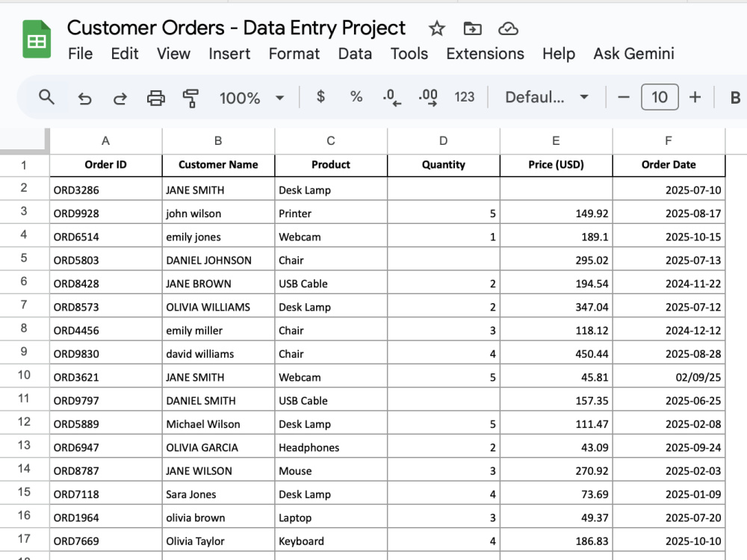Open the Help menu
Viewport: 747px width, 560px height.
[558, 54]
